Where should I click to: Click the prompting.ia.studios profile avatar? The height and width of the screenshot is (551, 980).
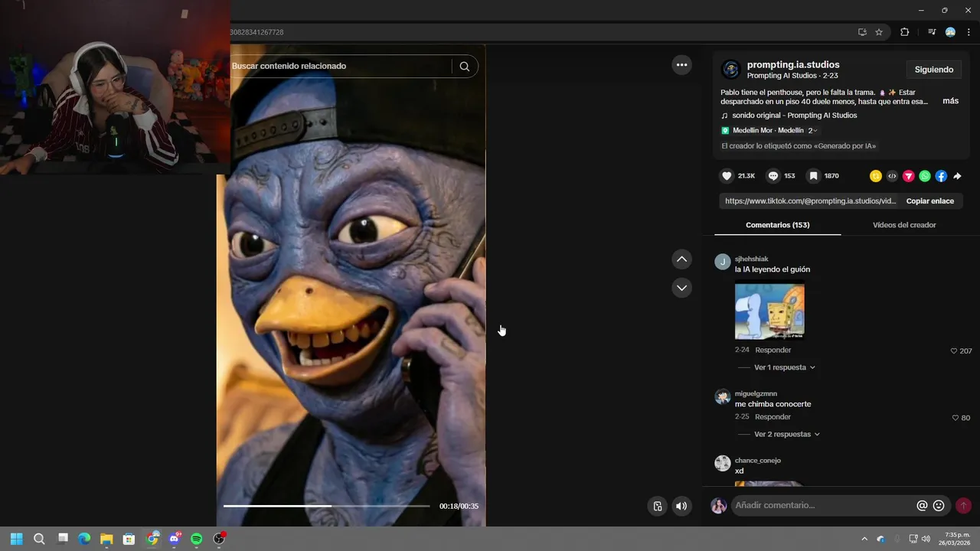point(731,70)
